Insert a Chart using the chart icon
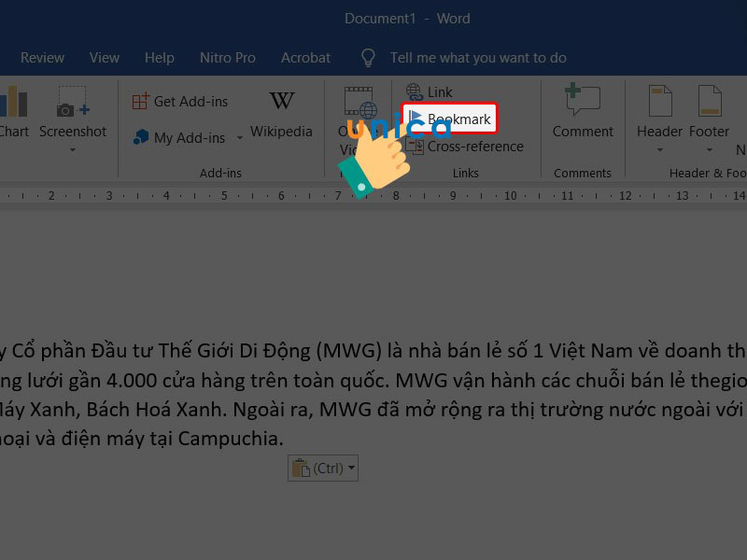Image resolution: width=747 pixels, height=560 pixels. 13,101
